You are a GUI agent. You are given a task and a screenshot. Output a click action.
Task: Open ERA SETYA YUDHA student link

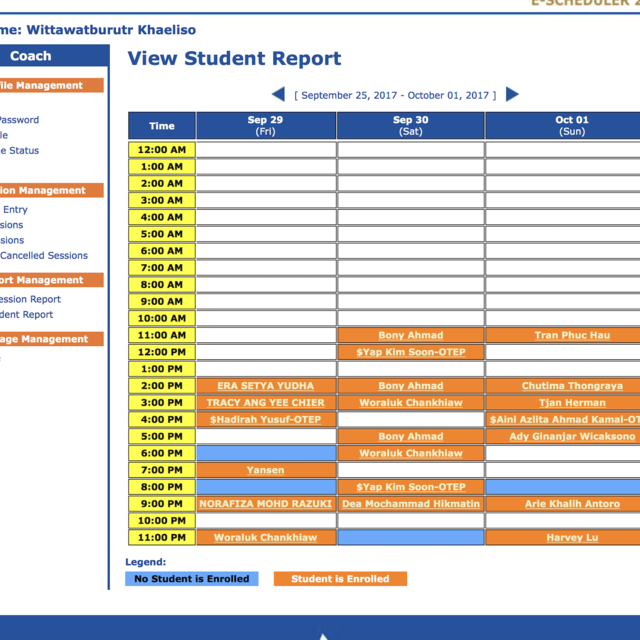265,386
